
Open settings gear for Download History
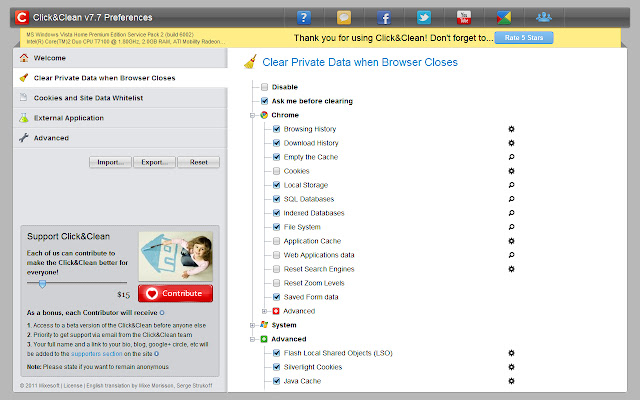point(511,143)
